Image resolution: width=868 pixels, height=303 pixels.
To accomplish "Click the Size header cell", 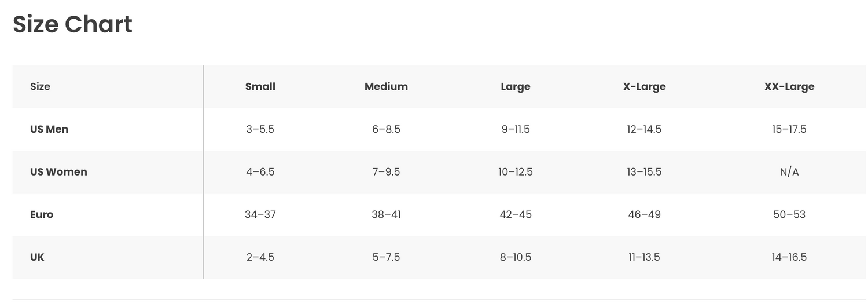I will pos(40,87).
